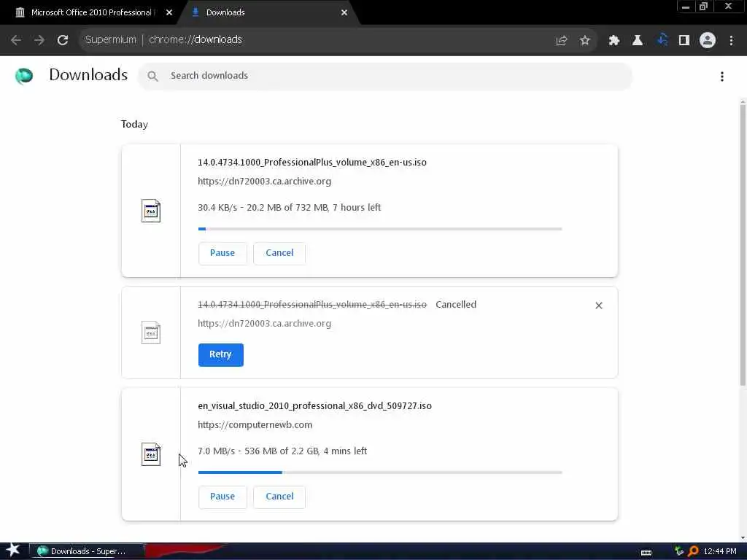
Task: Open the Extensions puzzle icon
Action: coord(614,41)
